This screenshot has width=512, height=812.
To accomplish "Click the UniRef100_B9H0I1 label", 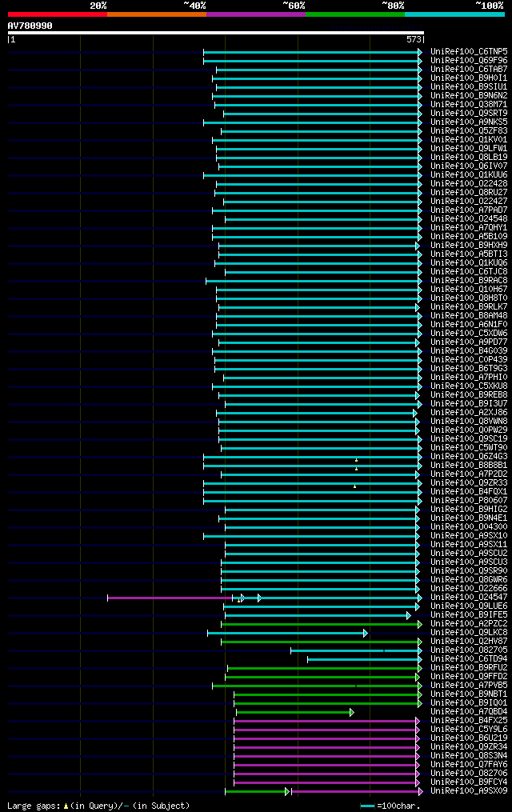I will click(469, 78).
